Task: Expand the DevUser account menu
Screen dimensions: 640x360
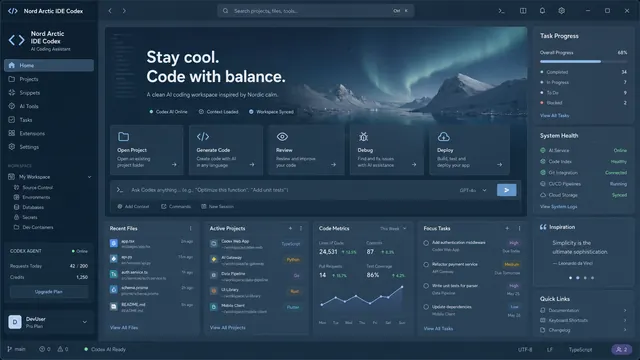Action: (84, 322)
